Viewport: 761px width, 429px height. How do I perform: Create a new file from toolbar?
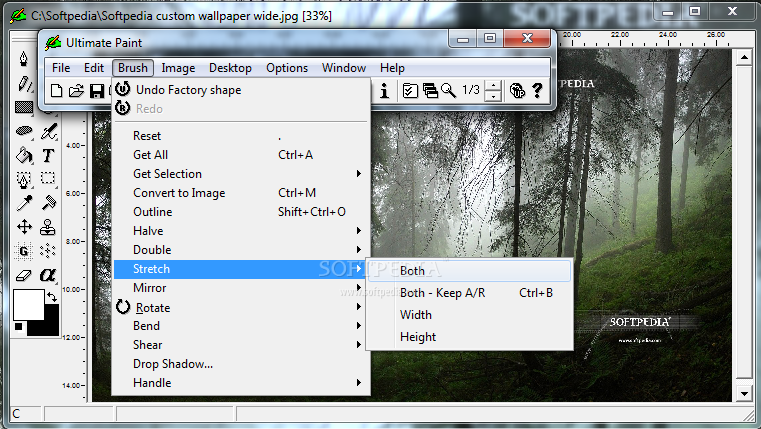coord(56,91)
